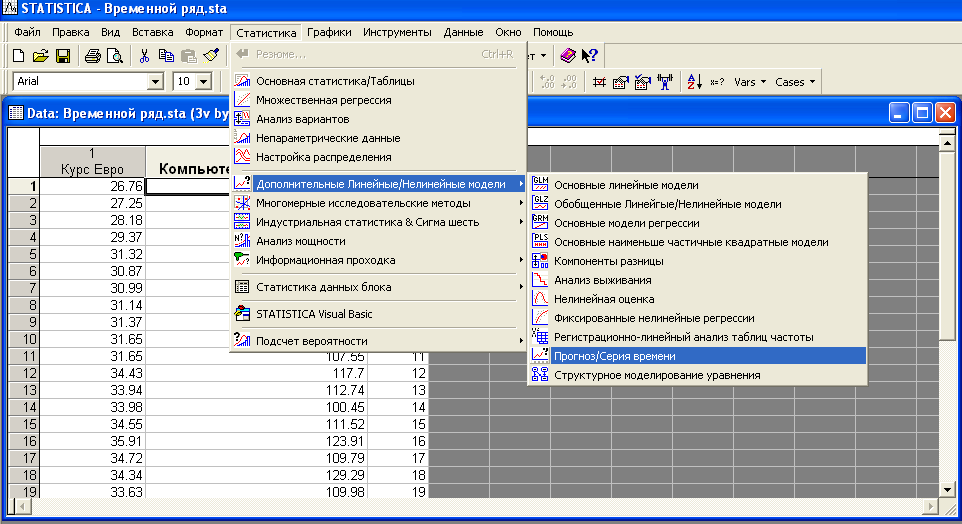Viewport: 962px width, 524px height.
Task: Click the weight (barbell figure) icon
Action: click(x=664, y=82)
